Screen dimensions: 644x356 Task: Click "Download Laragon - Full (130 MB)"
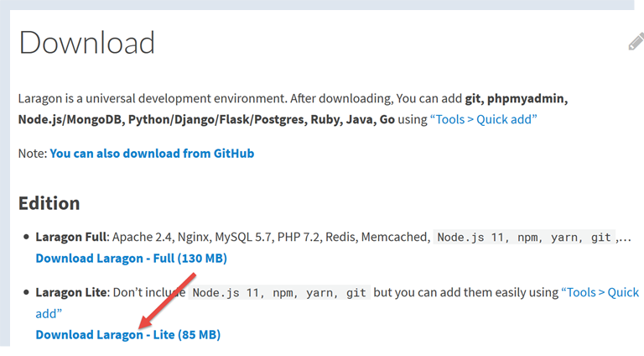coord(131,258)
